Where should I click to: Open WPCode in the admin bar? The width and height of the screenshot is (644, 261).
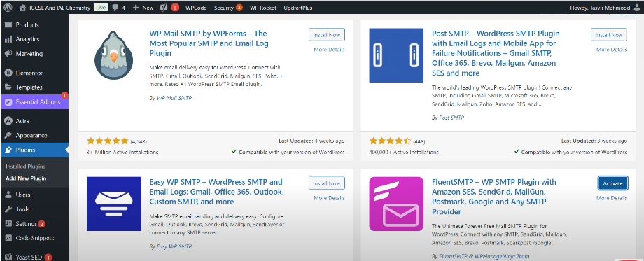pos(196,8)
